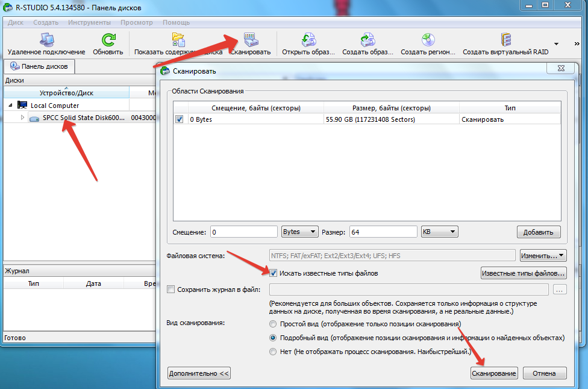
Task: Click Создать регион toolbar icon
Action: (428, 40)
